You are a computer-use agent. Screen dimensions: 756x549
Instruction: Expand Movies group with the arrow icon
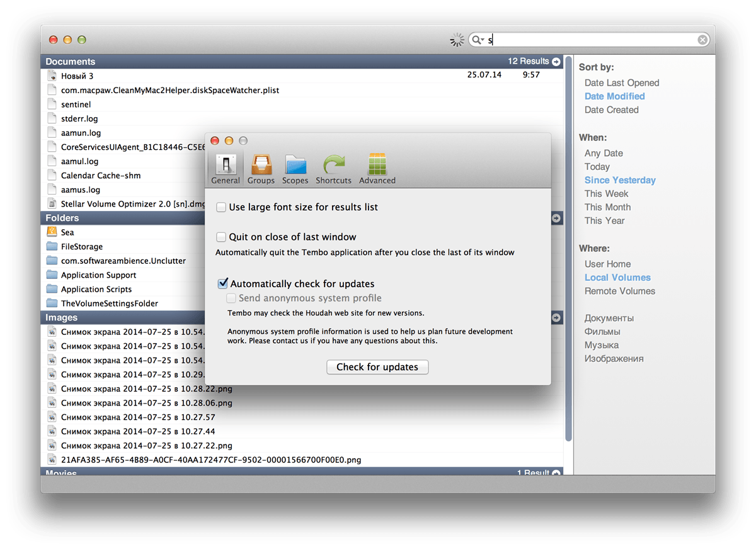pyautogui.click(x=556, y=472)
